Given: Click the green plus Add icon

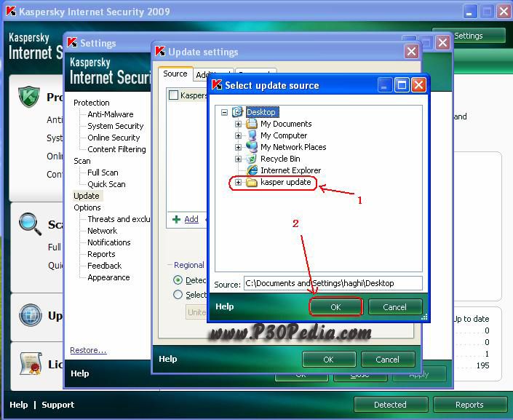Looking at the screenshot, I should click(176, 219).
